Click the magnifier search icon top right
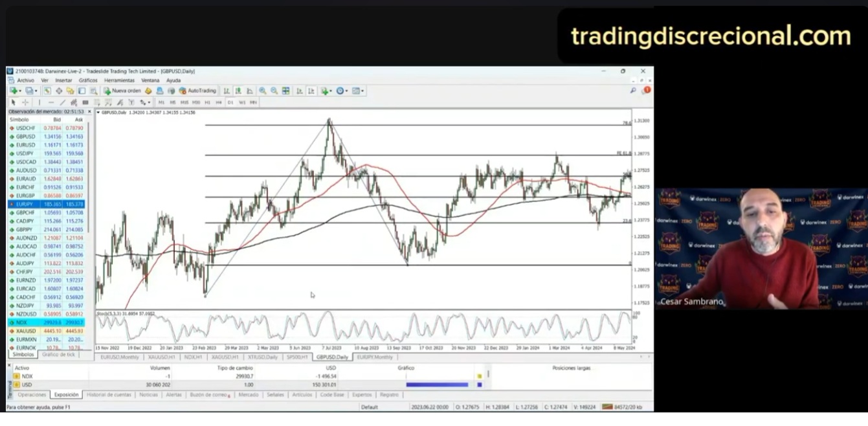This screenshot has height=426, width=868. click(x=633, y=91)
